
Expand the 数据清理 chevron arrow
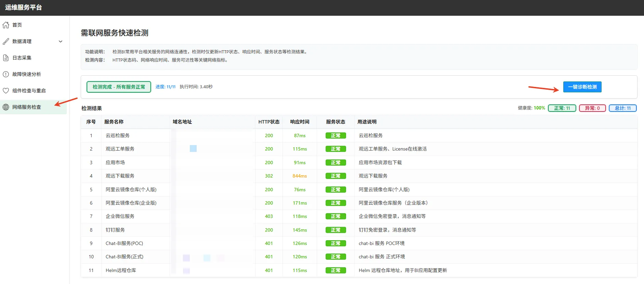click(x=61, y=41)
